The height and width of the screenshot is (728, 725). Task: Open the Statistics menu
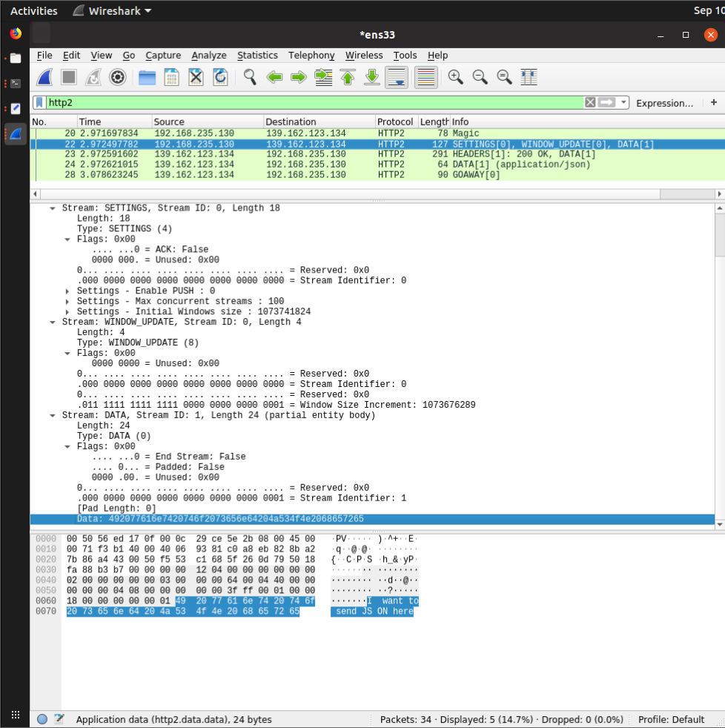click(x=257, y=56)
